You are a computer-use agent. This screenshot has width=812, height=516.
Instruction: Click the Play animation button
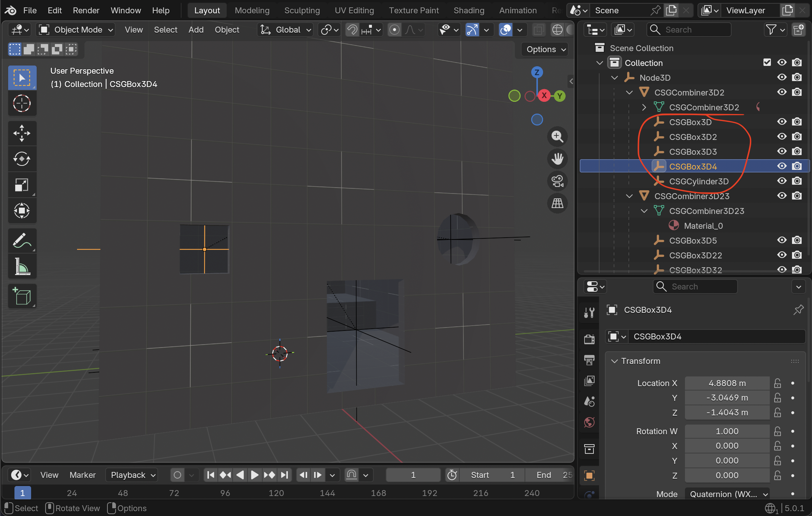254,475
